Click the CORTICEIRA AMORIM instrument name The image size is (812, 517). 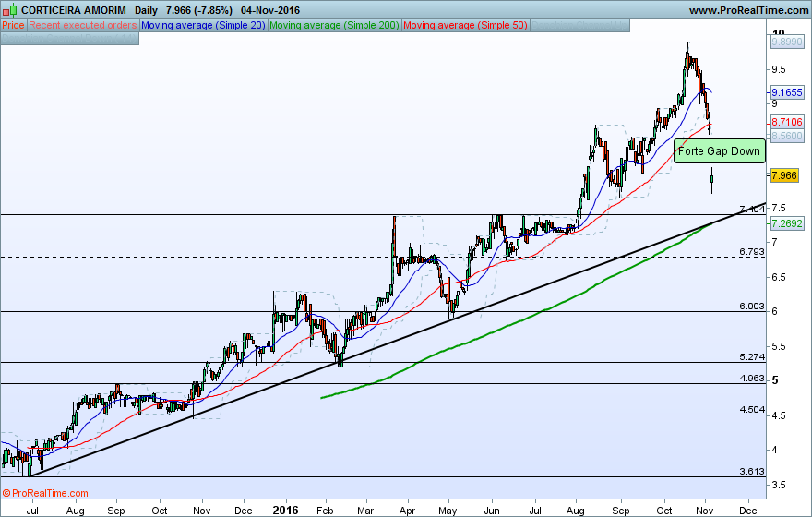pos(74,10)
